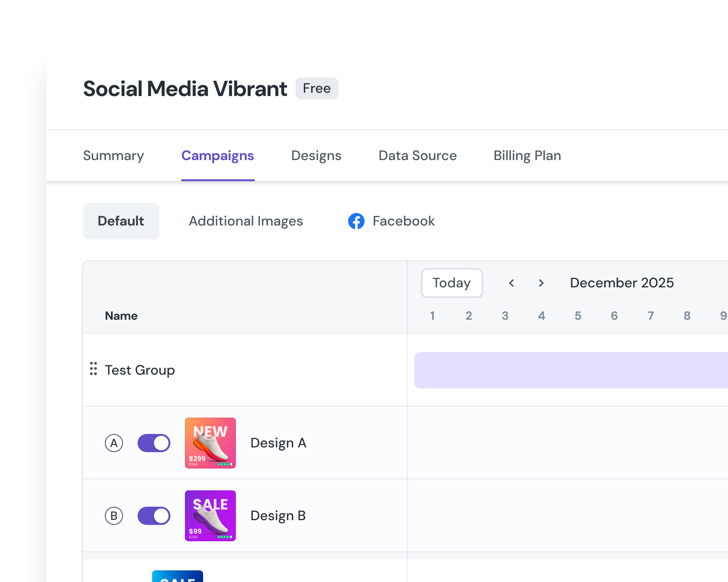
Task: Click the Facebook icon next to the channel filter
Action: click(357, 221)
